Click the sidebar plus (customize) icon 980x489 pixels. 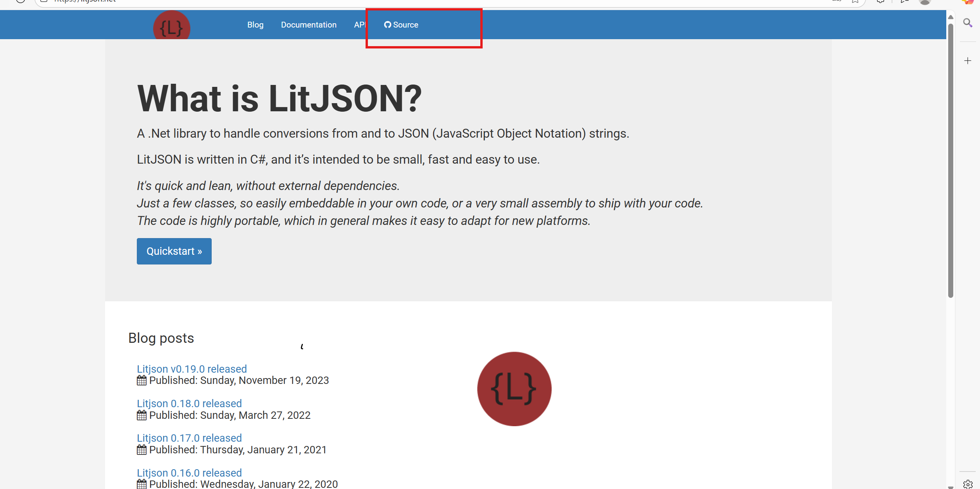click(968, 61)
